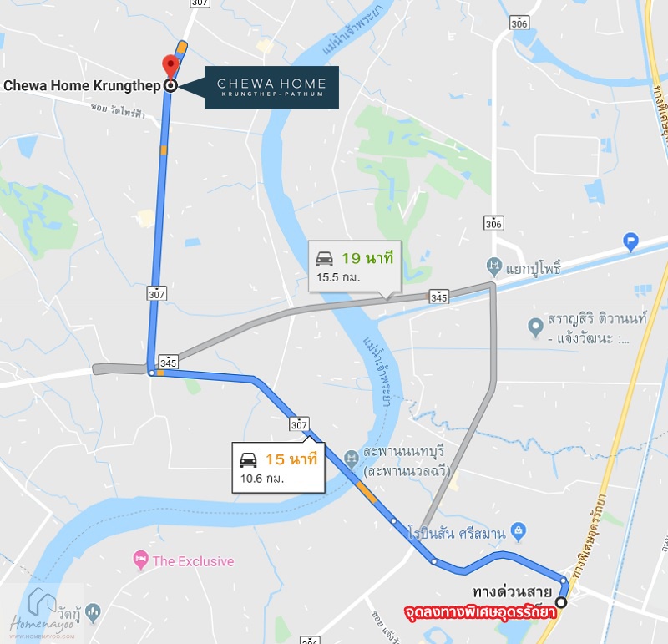
Task: Choose the alternate 19 นาที route box
Action: point(354,266)
